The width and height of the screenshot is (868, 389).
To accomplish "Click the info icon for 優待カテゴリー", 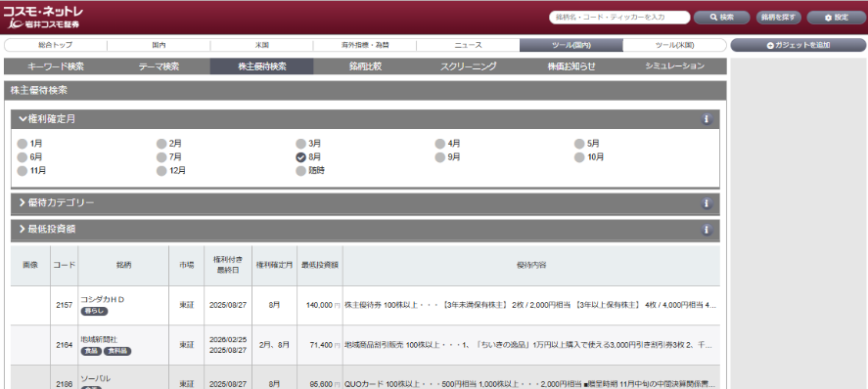I will 706,203.
